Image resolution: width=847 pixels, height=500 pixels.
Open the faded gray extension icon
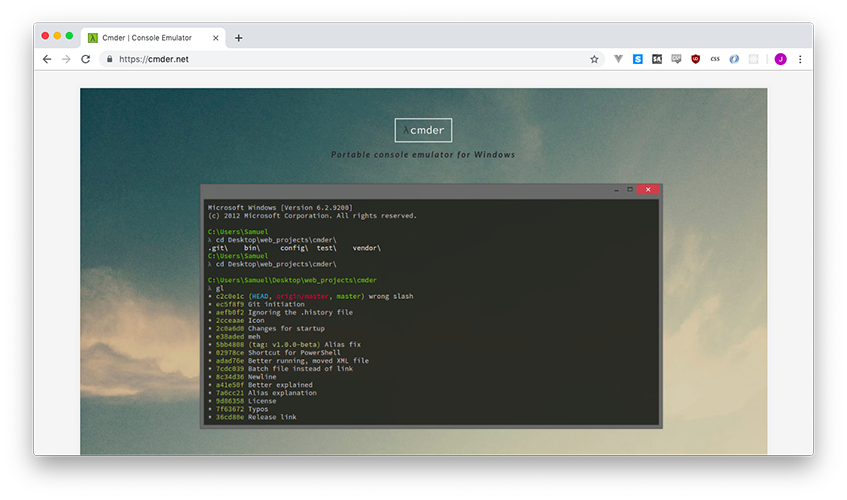[x=754, y=59]
